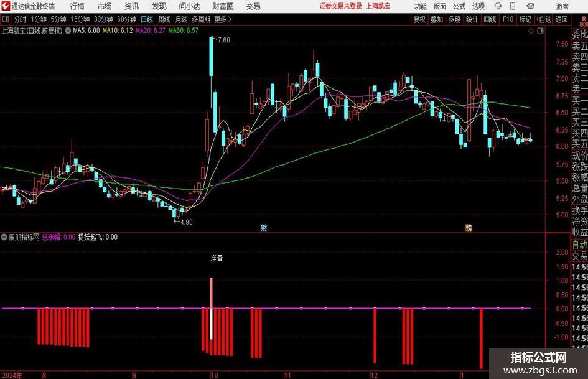Screen dimensions: 588x379
Task: Switch to 15分钟 period tab
Action: tap(80, 19)
